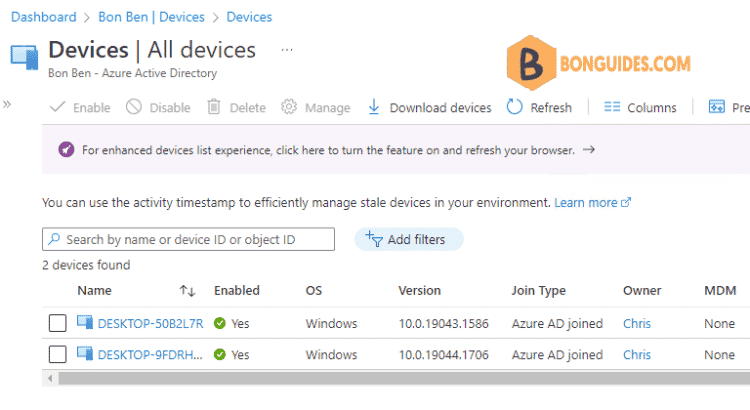
Task: Click the Delete trash icon
Action: coord(214,108)
